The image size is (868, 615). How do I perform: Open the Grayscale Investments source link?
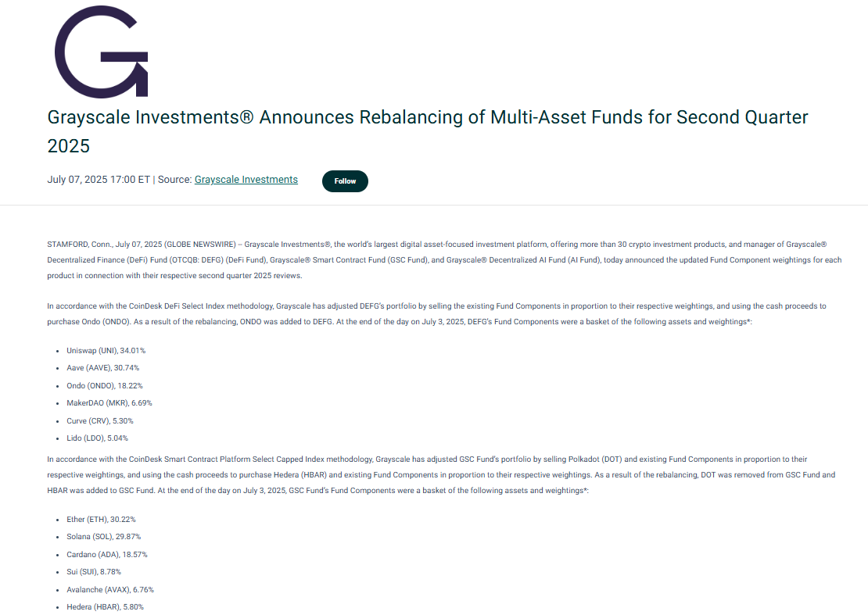tap(246, 179)
